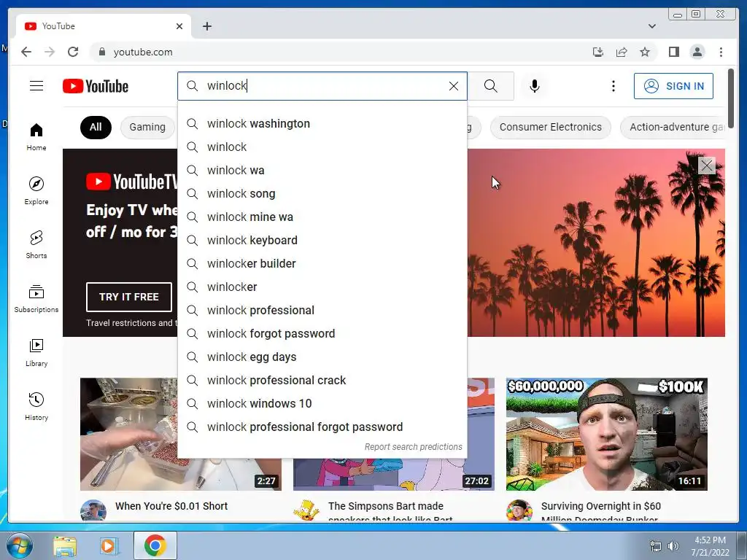Open Surviving Overnight video title

click(601, 511)
